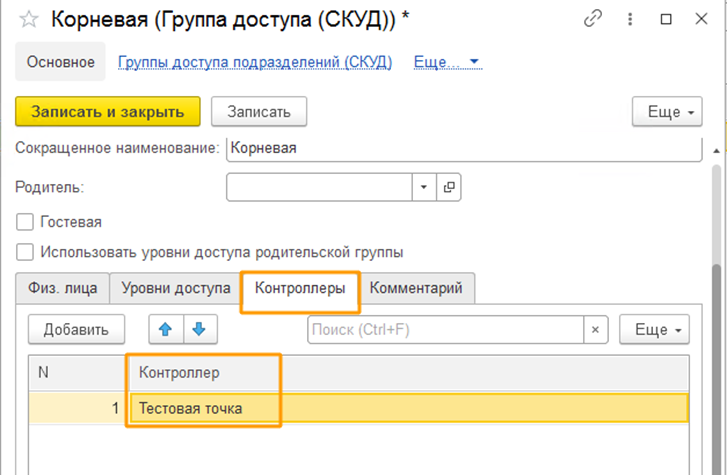
Task: Copy link via chain icon
Action: [x=594, y=19]
